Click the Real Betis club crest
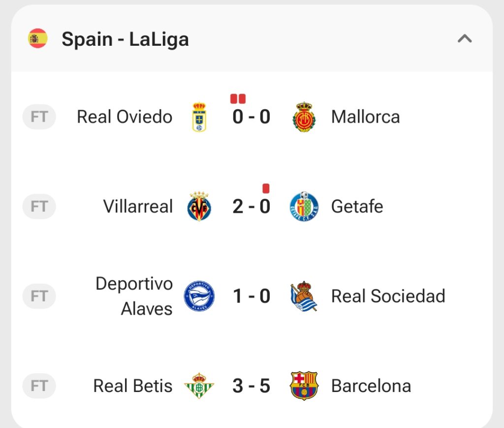Image resolution: width=504 pixels, height=428 pixels. pyautogui.click(x=199, y=386)
